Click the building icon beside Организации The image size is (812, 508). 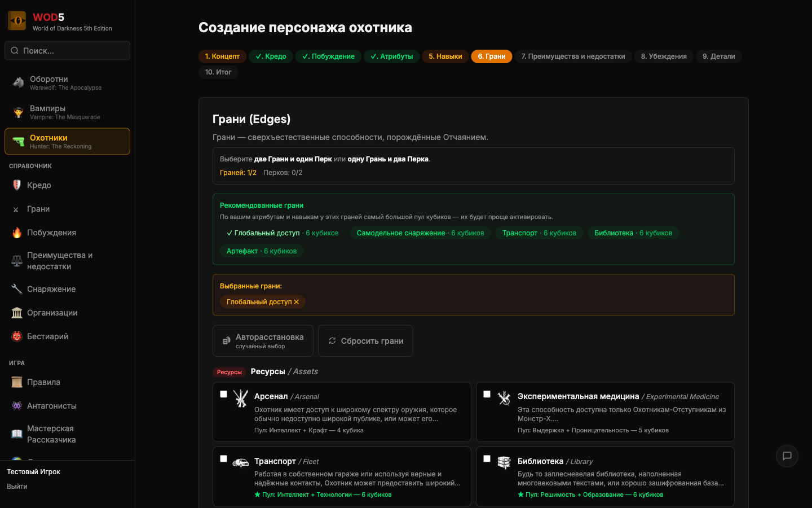pyautogui.click(x=17, y=313)
